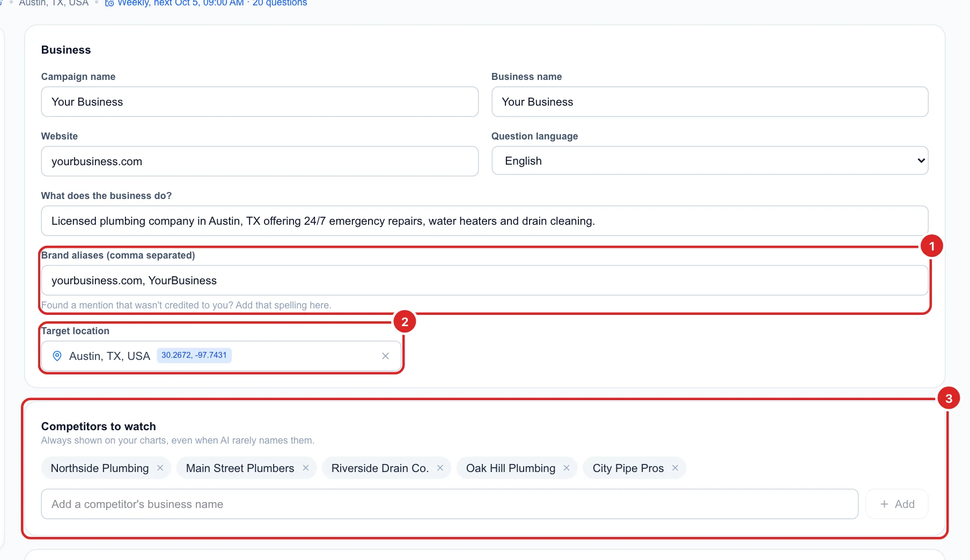970x560 pixels.
Task: Click the Northside Plumbing chip label
Action: (100, 468)
